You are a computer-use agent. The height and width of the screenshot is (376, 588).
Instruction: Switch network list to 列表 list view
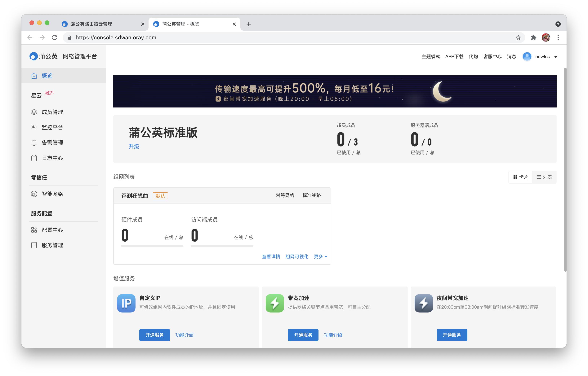tap(544, 177)
